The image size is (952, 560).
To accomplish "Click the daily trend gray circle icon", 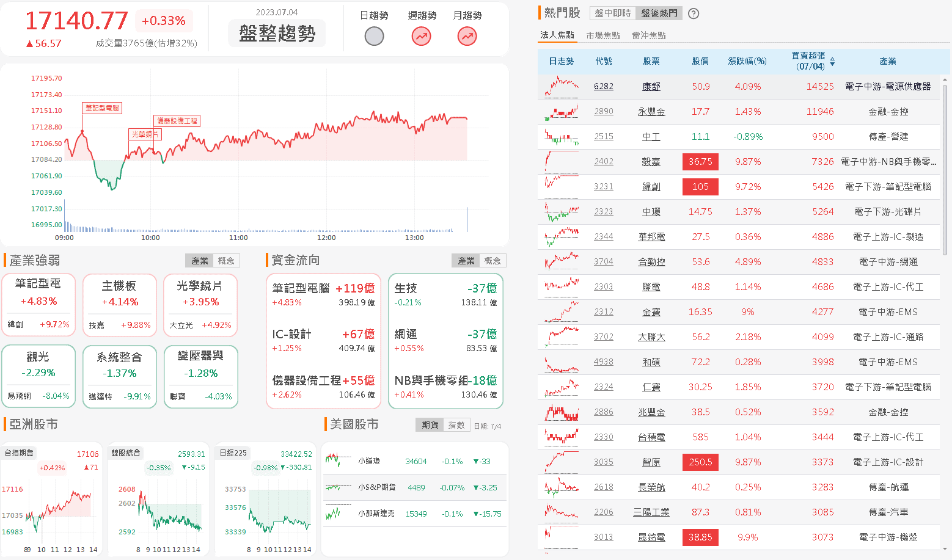I will (x=374, y=37).
